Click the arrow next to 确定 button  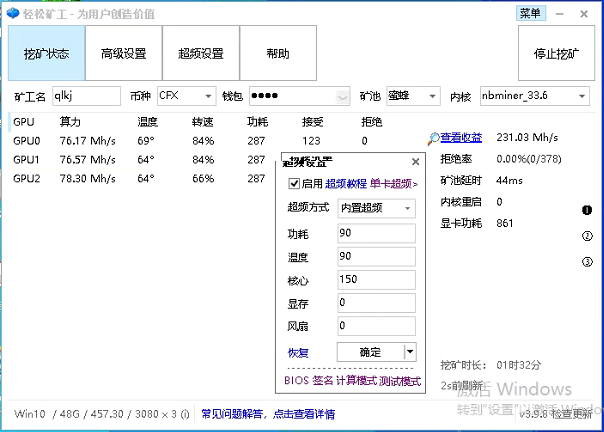tap(409, 352)
